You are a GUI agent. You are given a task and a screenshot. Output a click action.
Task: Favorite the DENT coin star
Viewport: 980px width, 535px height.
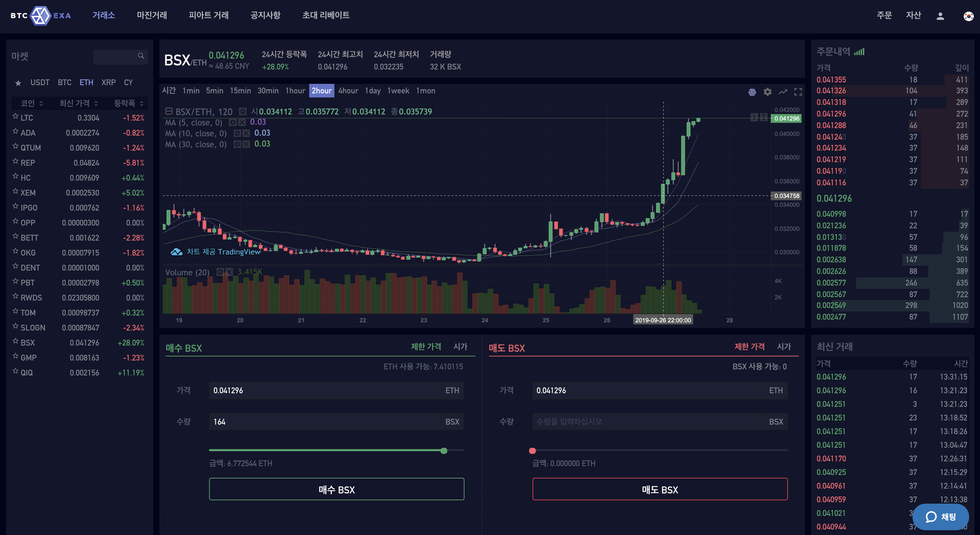coord(16,266)
